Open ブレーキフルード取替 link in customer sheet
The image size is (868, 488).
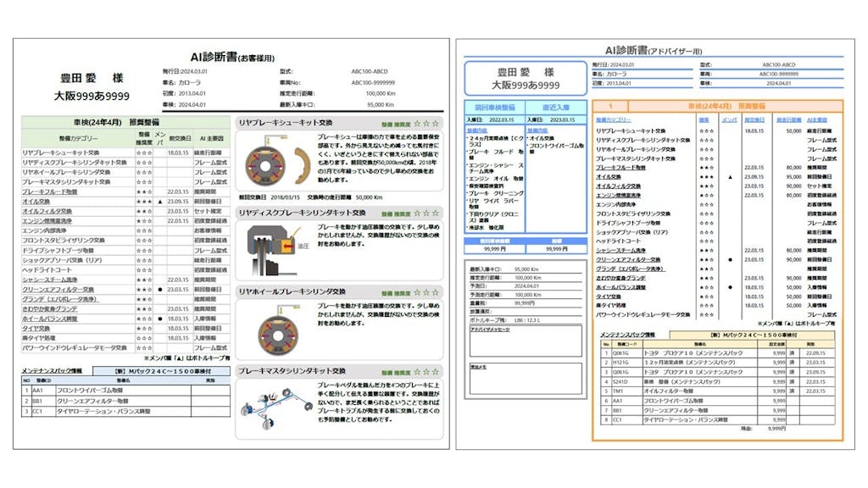coord(50,192)
